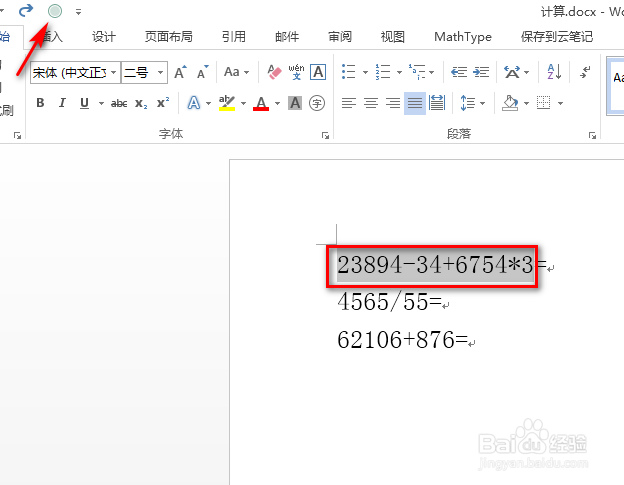Click the multilevel list icon
The image size is (624, 485).
(417, 72)
